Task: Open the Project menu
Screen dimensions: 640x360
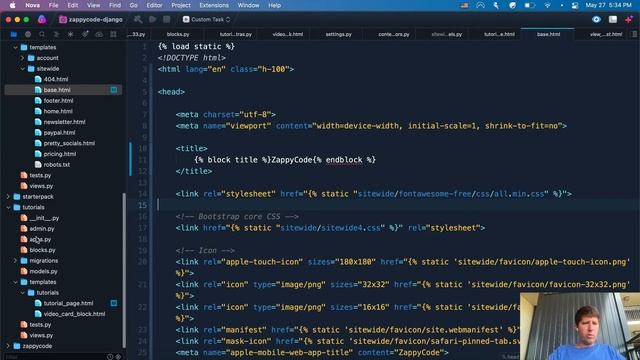Action: point(181,5)
